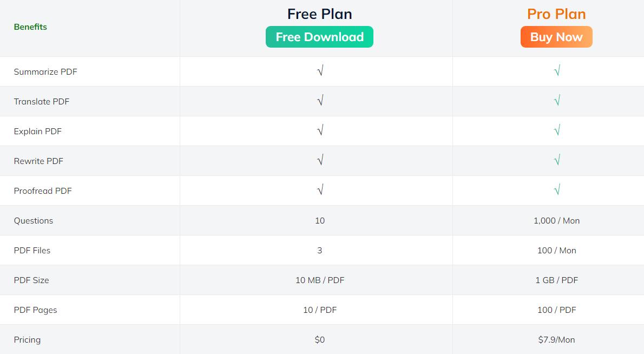Select the checkmark beside Explain PDF under Free Plan
This screenshot has width=644, height=354.
[x=320, y=130]
